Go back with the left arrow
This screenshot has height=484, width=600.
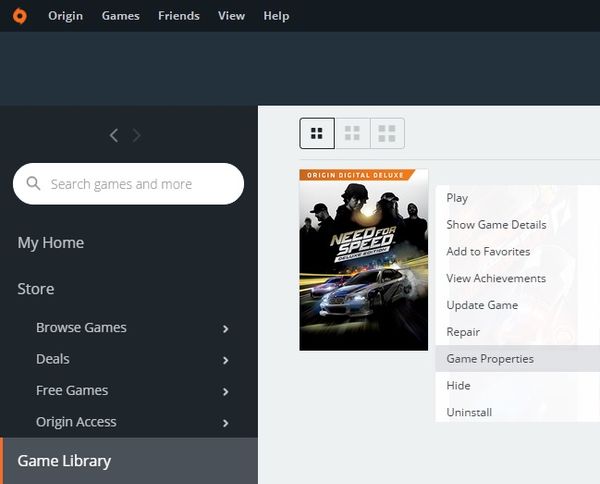point(114,135)
